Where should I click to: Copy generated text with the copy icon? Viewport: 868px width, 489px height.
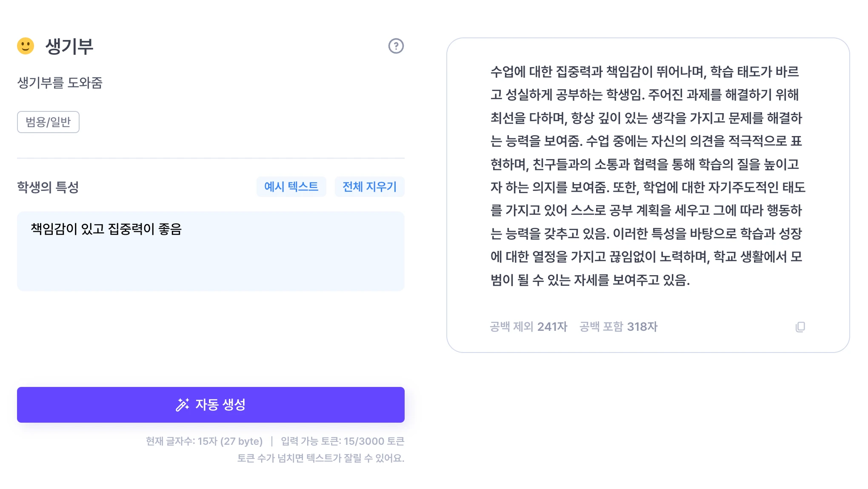[x=800, y=327]
